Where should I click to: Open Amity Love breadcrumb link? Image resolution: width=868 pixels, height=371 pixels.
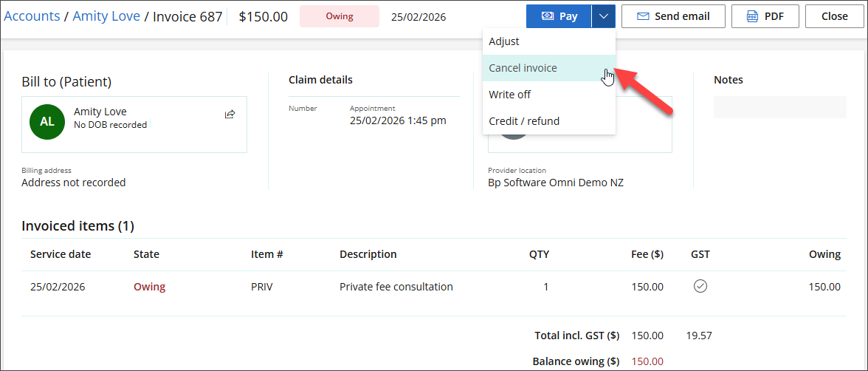[106, 16]
